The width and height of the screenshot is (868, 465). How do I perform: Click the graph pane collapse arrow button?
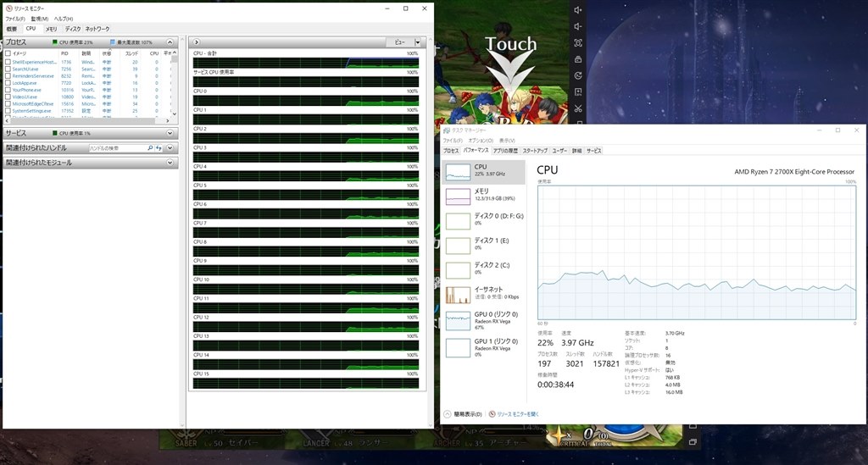click(197, 42)
